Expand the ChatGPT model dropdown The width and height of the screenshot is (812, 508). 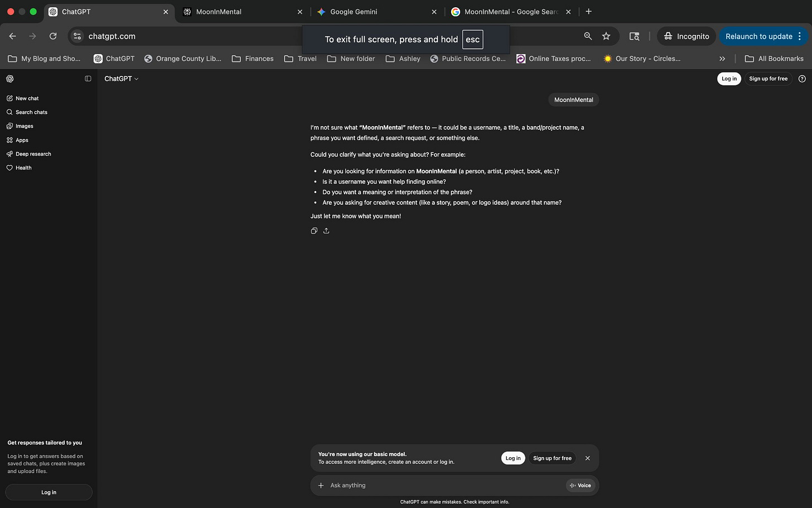click(x=121, y=79)
